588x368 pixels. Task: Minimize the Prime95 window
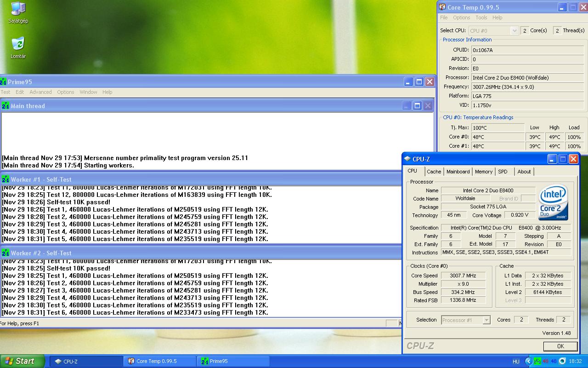point(408,82)
